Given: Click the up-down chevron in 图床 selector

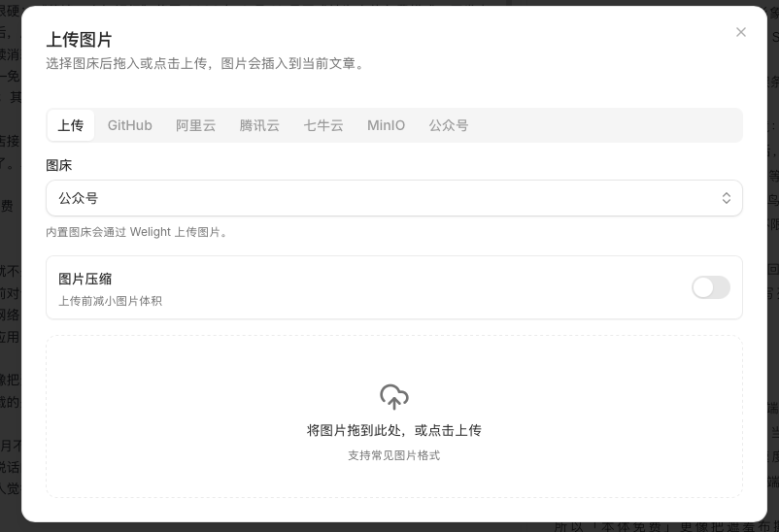Looking at the screenshot, I should (727, 198).
